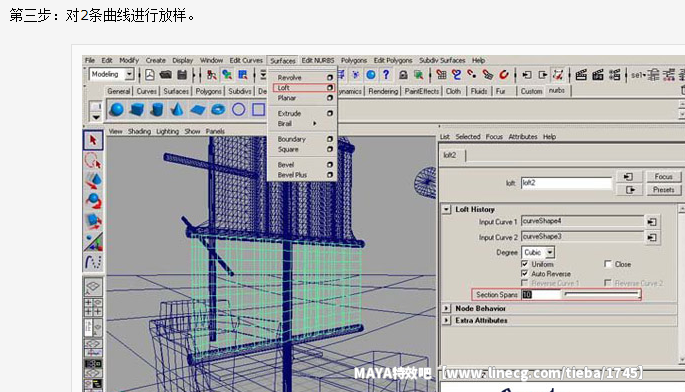Click the Focus button

(663, 177)
